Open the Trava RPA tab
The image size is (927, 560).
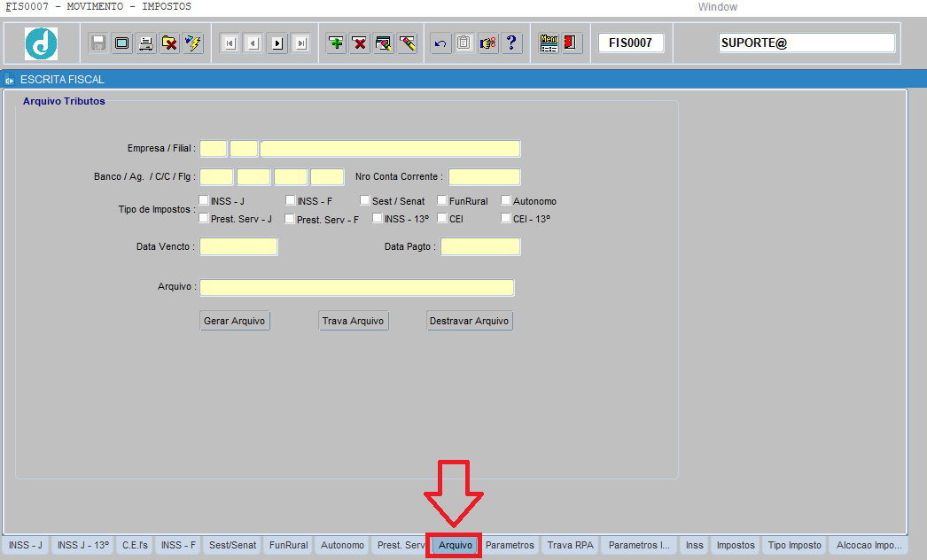coord(570,545)
